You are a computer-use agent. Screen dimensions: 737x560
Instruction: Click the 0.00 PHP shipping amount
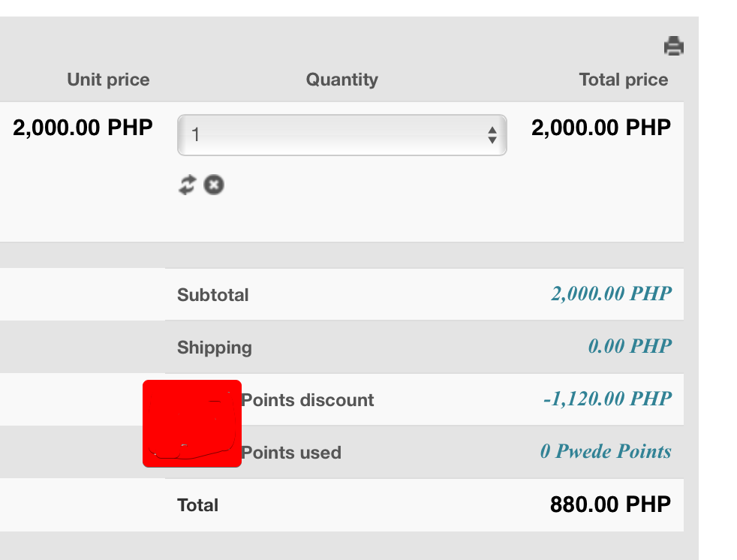click(630, 346)
